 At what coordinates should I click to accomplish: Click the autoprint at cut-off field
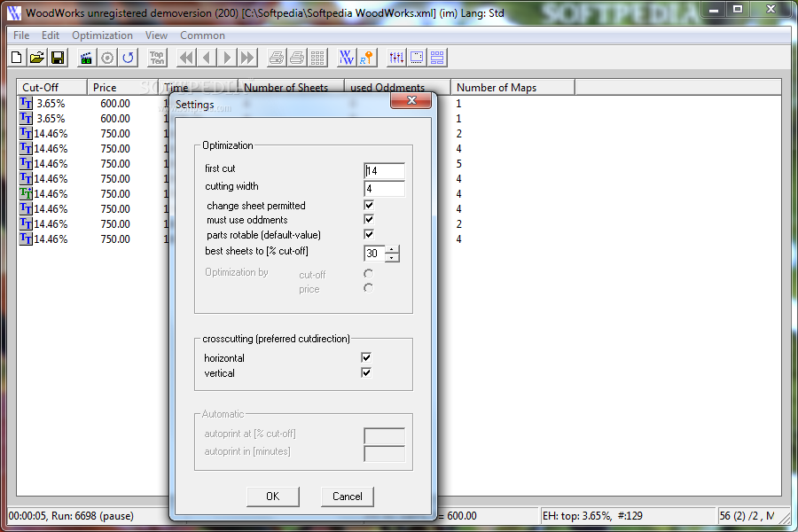tap(384, 435)
